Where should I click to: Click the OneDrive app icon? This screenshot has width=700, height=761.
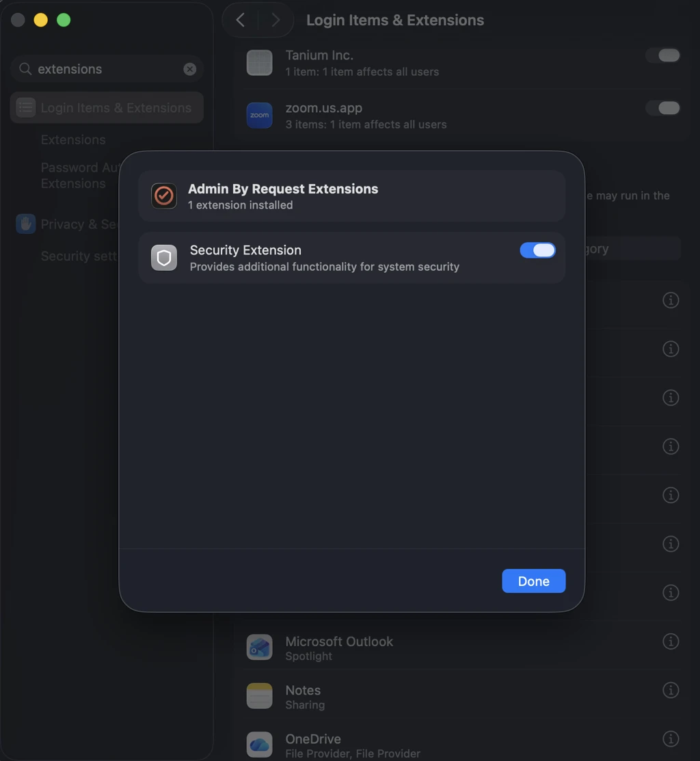point(260,745)
